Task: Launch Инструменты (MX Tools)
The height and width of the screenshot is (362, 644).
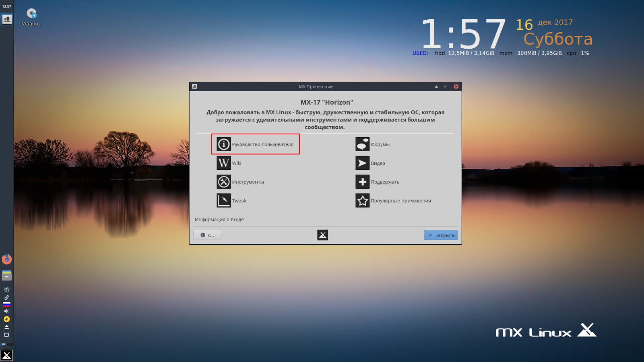Action: pyautogui.click(x=241, y=182)
